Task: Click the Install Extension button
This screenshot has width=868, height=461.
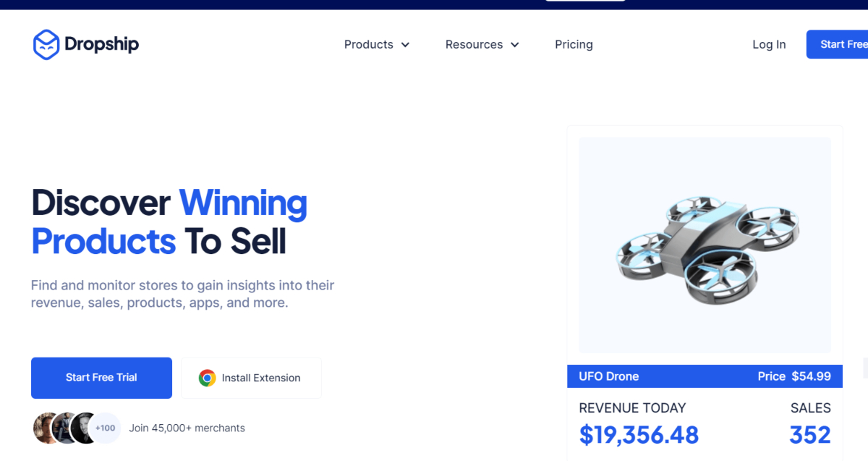Action: coord(251,377)
